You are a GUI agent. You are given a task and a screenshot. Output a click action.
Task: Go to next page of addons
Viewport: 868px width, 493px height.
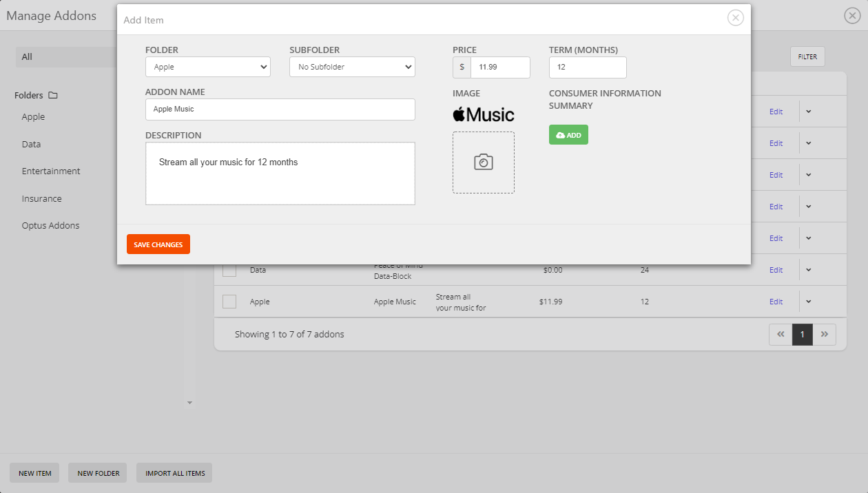pyautogui.click(x=824, y=334)
